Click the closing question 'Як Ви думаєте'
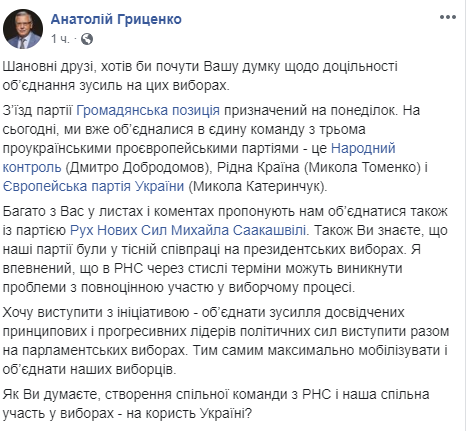The image size is (468, 431). [x=216, y=404]
